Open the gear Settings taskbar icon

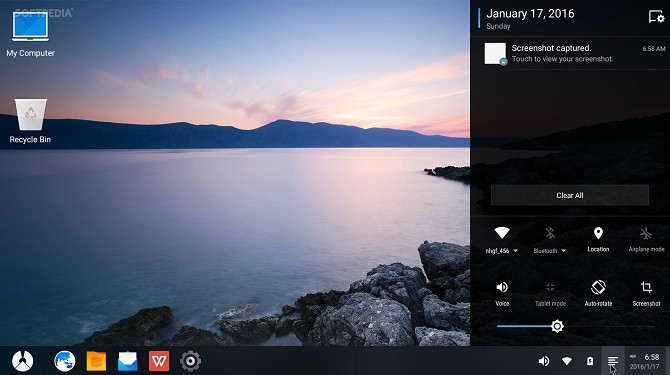click(191, 361)
